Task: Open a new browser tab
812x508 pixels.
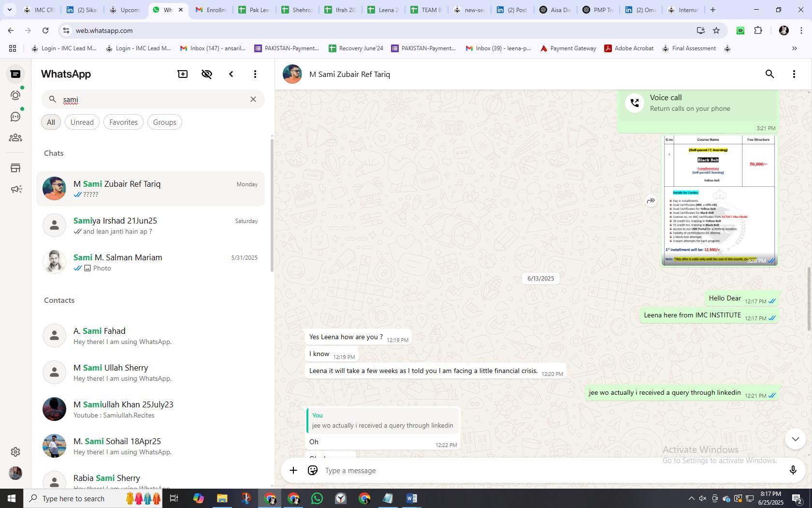Action: click(712, 10)
